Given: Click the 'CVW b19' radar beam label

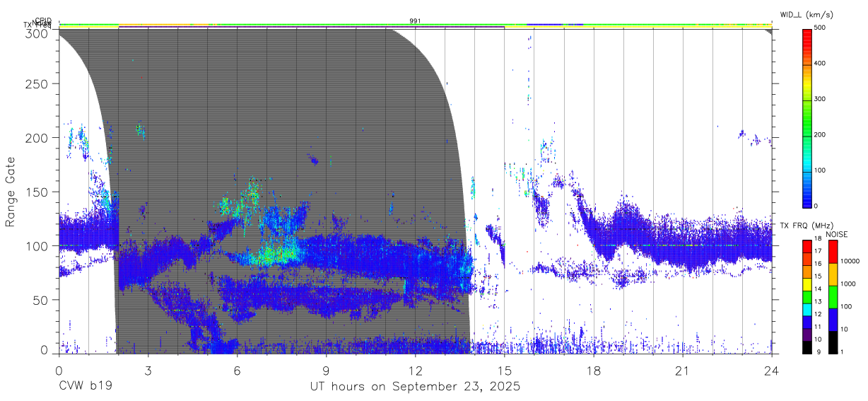Looking at the screenshot, I should (x=84, y=387).
